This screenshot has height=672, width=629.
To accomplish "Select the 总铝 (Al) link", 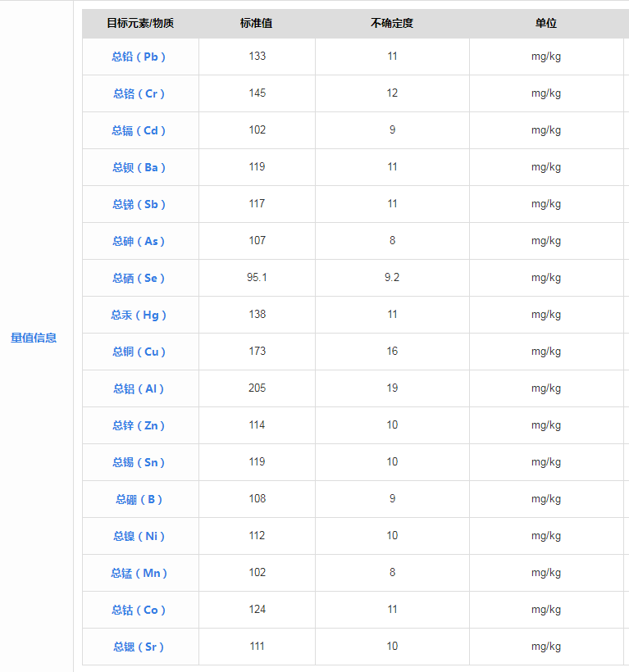I will pos(139,388).
